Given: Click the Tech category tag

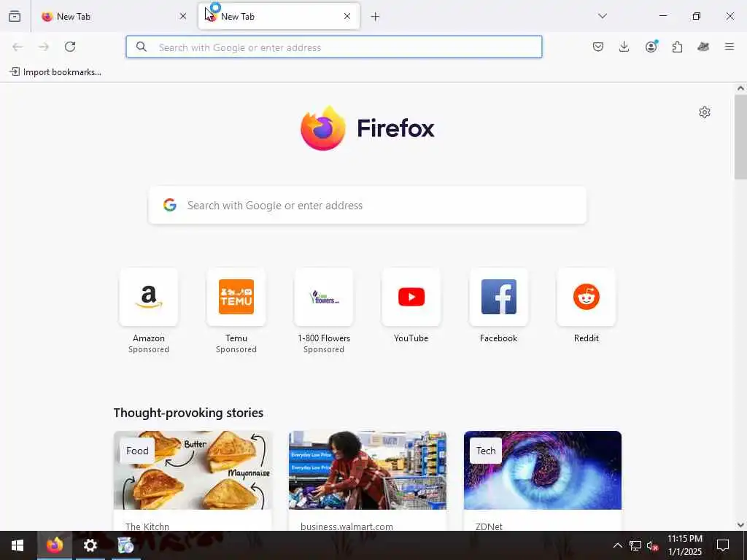Looking at the screenshot, I should (x=486, y=451).
